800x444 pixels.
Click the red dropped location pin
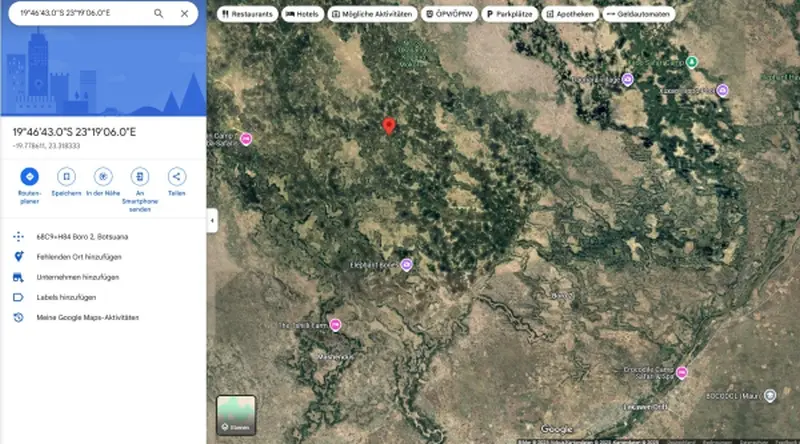tap(389, 126)
